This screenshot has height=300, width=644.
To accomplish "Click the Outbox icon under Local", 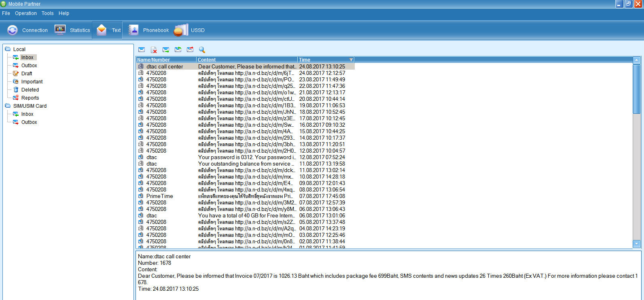I will coord(16,66).
